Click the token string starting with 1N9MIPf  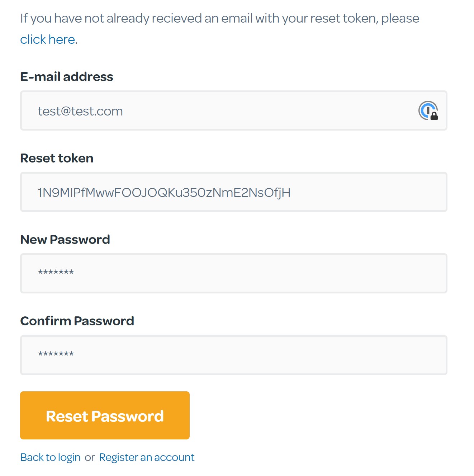164,193
